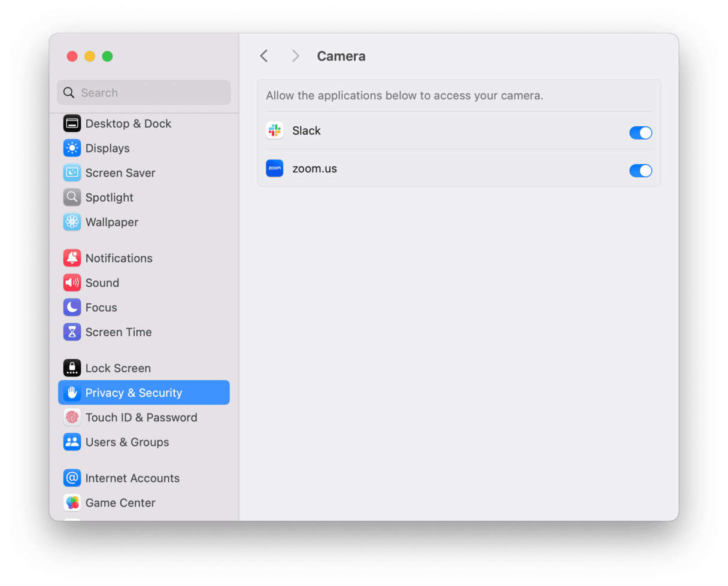Click the Focus moon icon
This screenshot has height=586, width=728.
coord(72,308)
